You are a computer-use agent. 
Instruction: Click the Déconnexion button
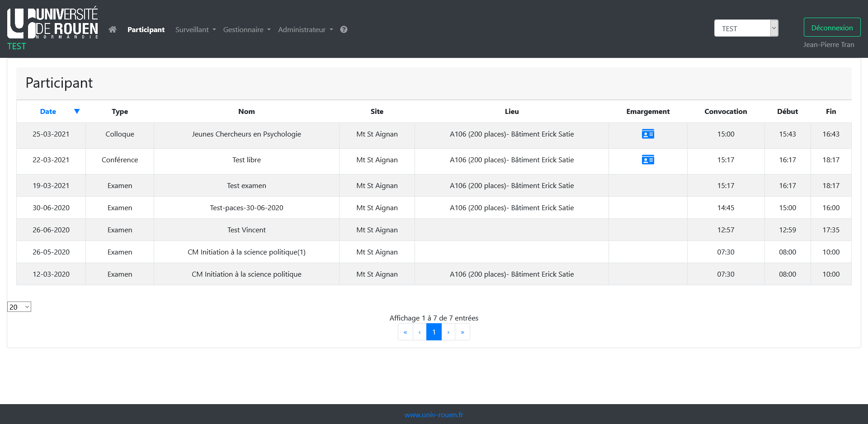(831, 28)
